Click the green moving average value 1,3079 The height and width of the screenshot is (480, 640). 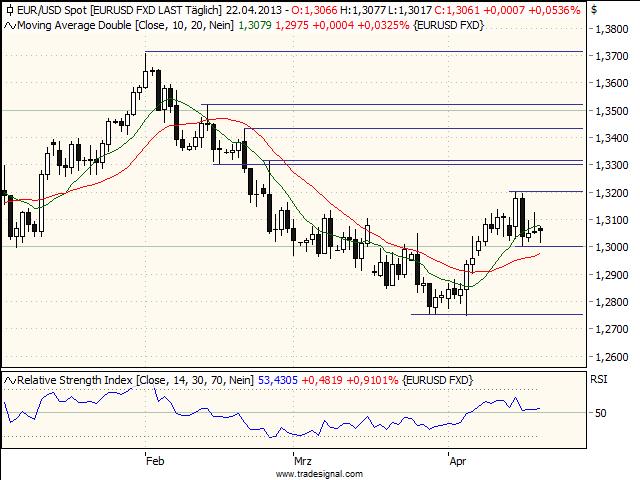pos(255,25)
